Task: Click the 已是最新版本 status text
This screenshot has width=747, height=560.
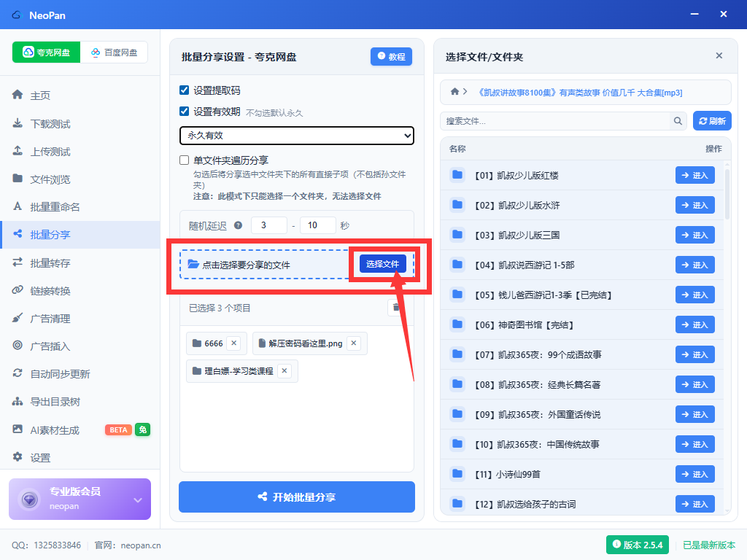Action: [x=709, y=545]
